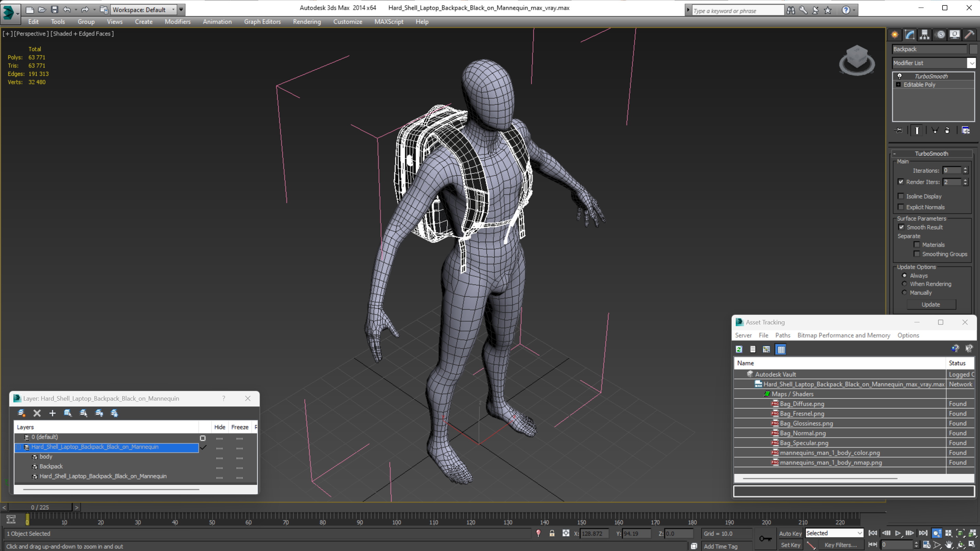Click Delete layer X icon in Layer dialog
The image size is (980, 551).
(x=37, y=413)
